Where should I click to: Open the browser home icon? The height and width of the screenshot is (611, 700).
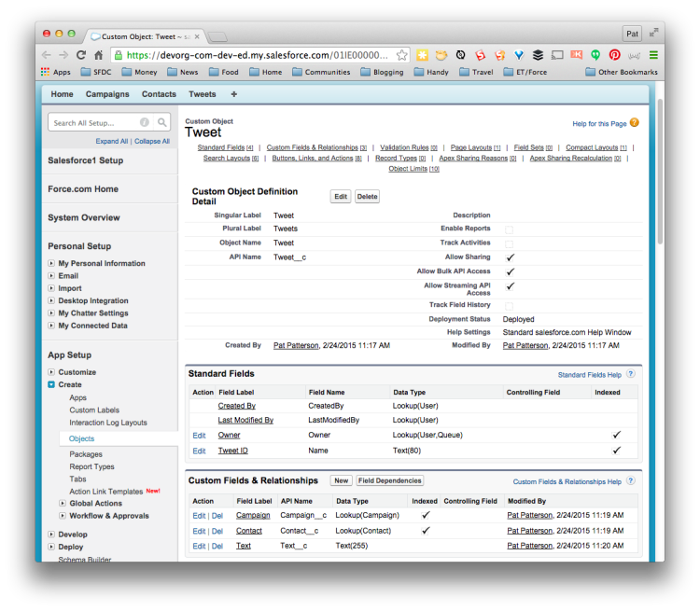[x=99, y=55]
